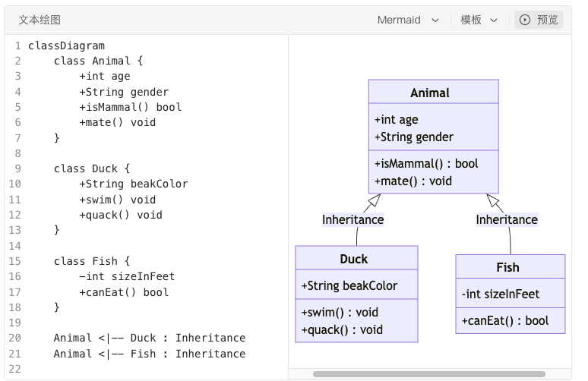Viewport: 588px width, 381px height.
Task: Click the Inheritance label above Fish
Action: 507,219
